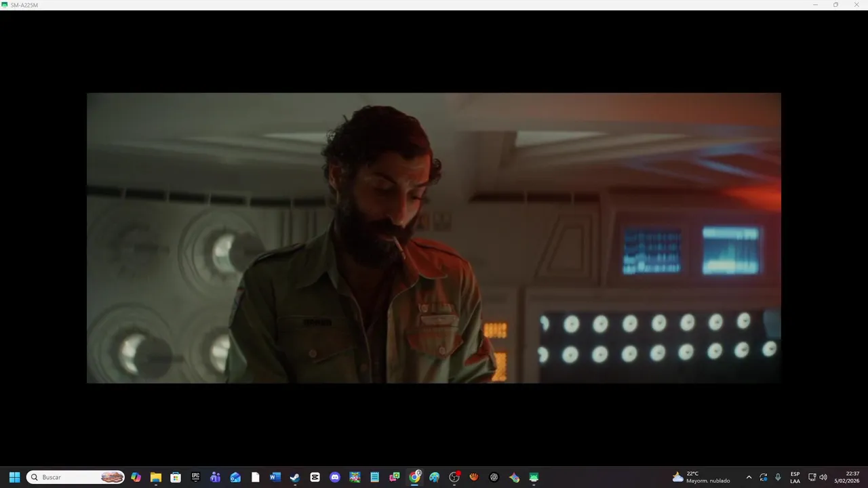Open the blank document taskbar icon
The width and height of the screenshot is (868, 488).
pyautogui.click(x=255, y=477)
